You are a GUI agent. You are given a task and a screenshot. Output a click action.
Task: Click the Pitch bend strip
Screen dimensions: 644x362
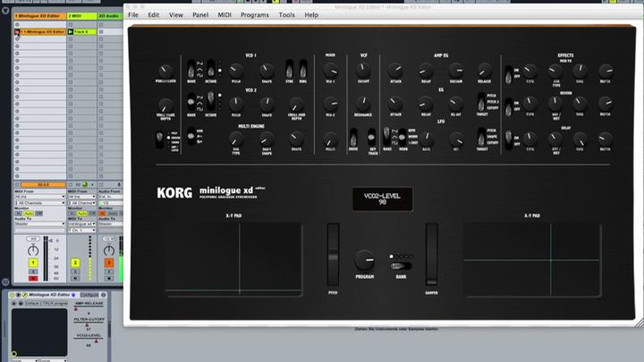pyautogui.click(x=333, y=255)
